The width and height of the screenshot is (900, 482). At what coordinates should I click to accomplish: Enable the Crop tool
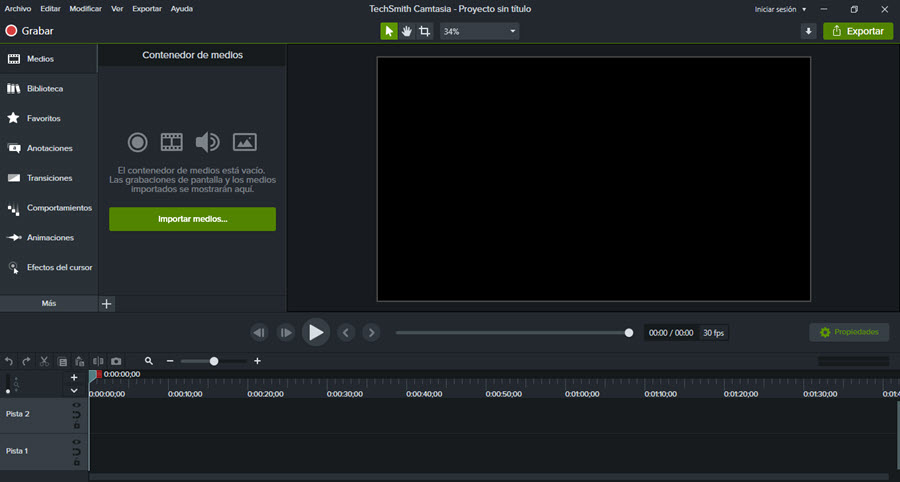424,31
